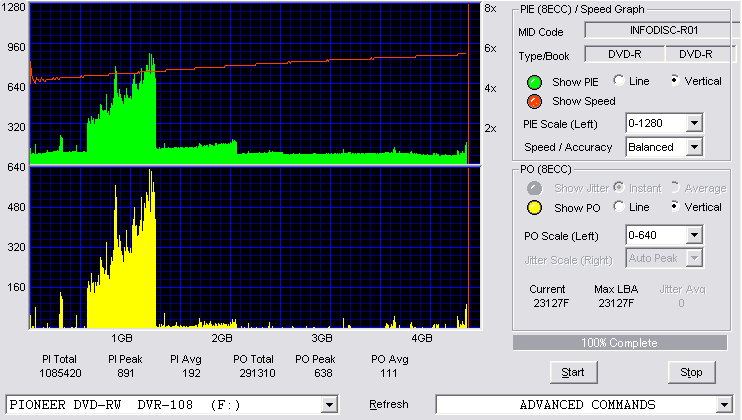Click the PI Peak value 891
This screenshot has width=742, height=420.
point(125,373)
